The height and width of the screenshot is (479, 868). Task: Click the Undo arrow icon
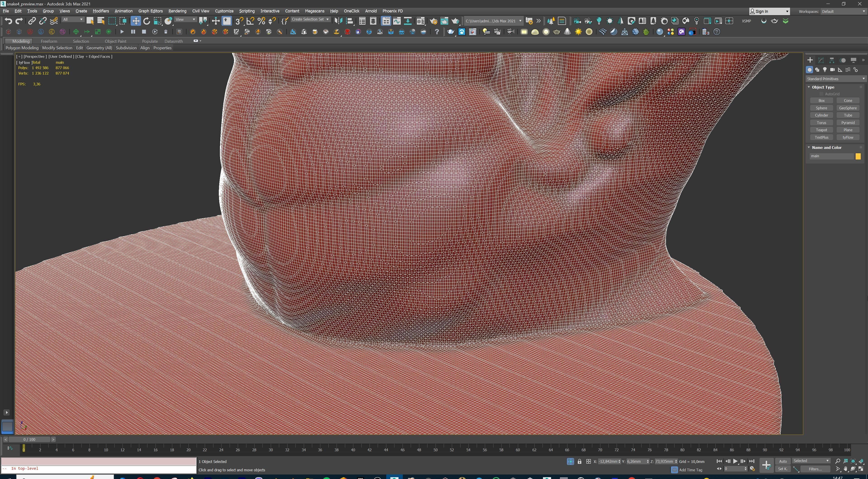click(x=8, y=21)
